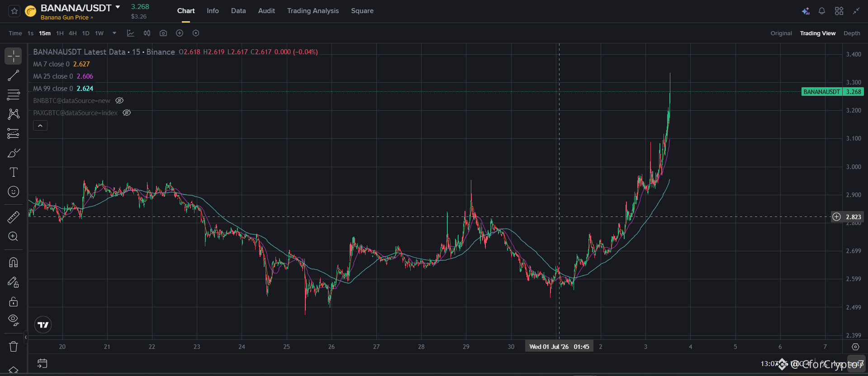
Task: Show the hidden PAXGBTC index source
Action: click(x=127, y=113)
